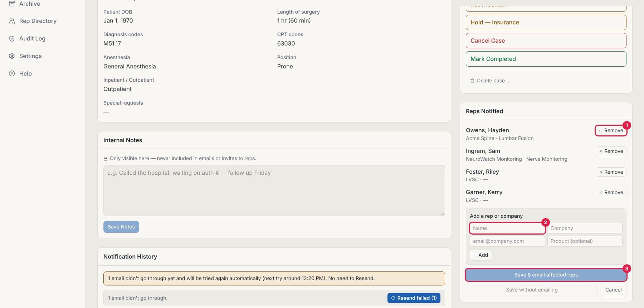Open Rep Directory page
Image resolution: width=644 pixels, height=308 pixels.
click(38, 21)
